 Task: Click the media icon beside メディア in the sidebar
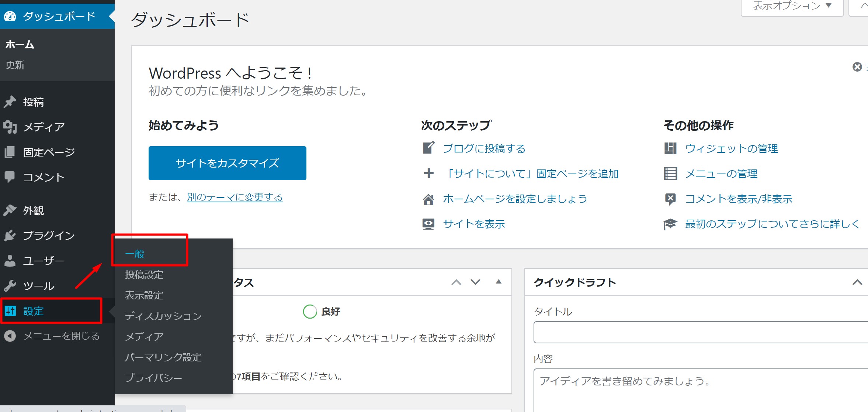10,127
